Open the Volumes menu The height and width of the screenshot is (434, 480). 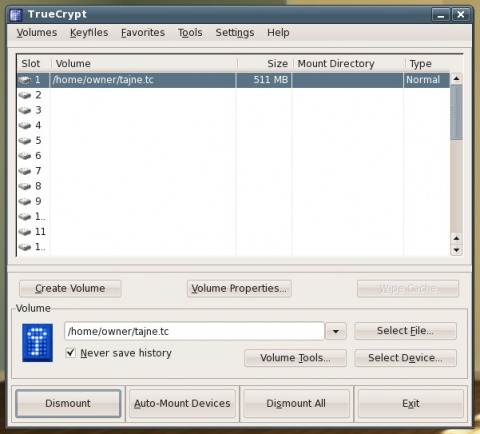click(37, 33)
